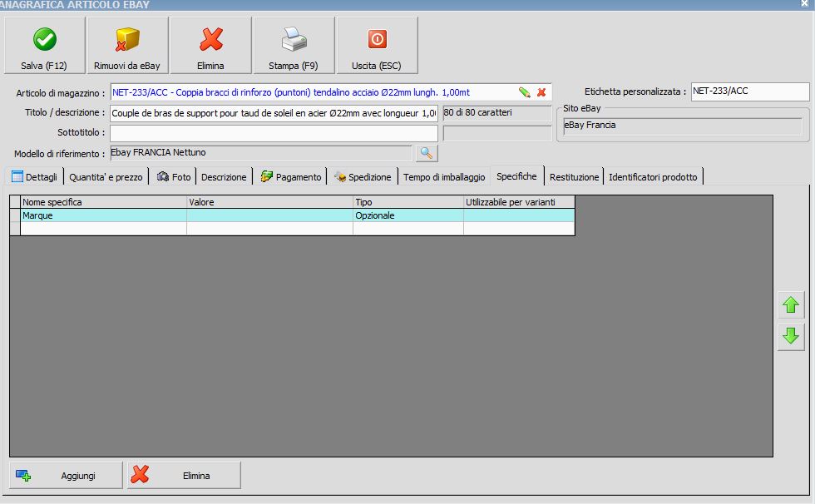Add a specification with Aggiungi button
This screenshot has height=504, width=815.
point(66,476)
